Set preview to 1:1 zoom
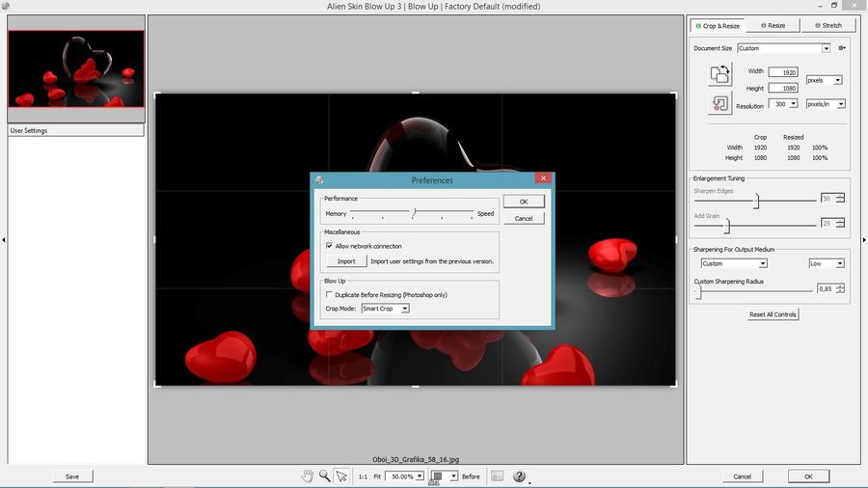 click(363, 476)
